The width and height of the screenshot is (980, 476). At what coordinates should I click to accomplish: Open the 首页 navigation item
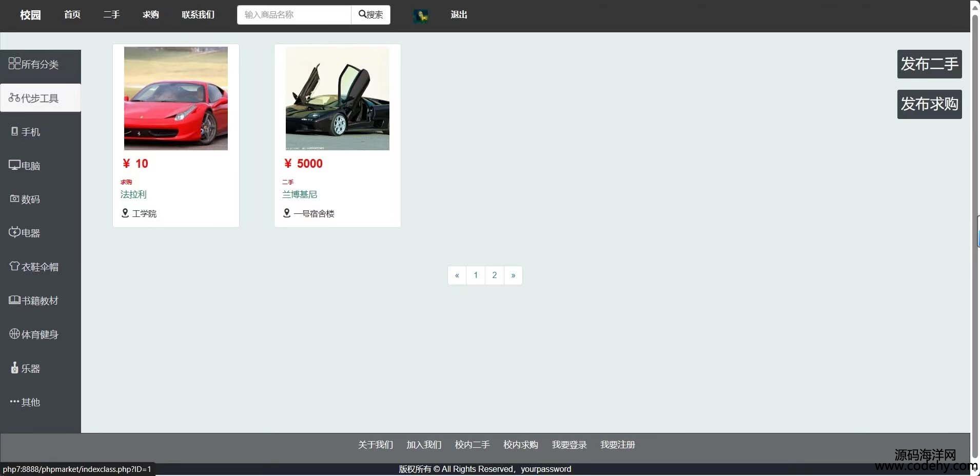click(x=72, y=15)
